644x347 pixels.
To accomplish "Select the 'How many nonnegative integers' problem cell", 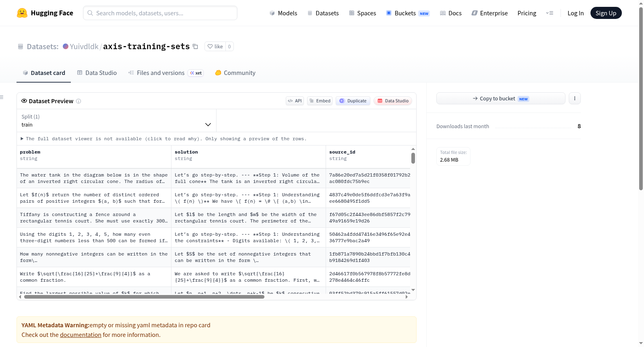I will (x=94, y=257).
